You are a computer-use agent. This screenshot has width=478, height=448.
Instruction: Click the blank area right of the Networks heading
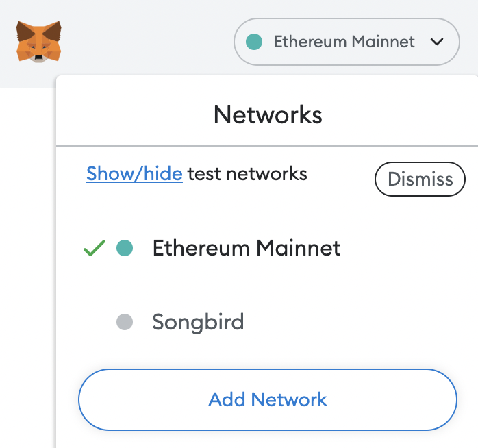[404, 114]
